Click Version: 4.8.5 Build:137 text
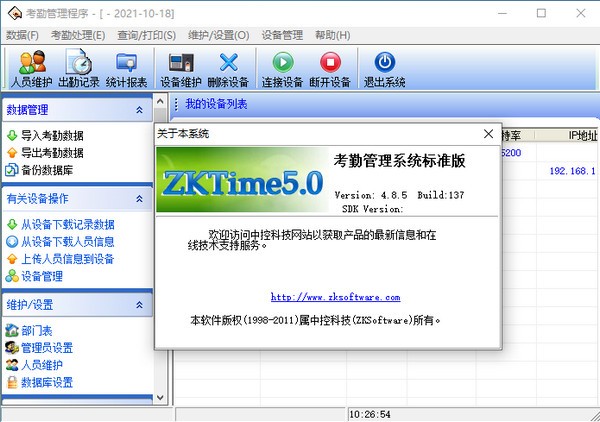This screenshot has width=600, height=422. pos(399,195)
